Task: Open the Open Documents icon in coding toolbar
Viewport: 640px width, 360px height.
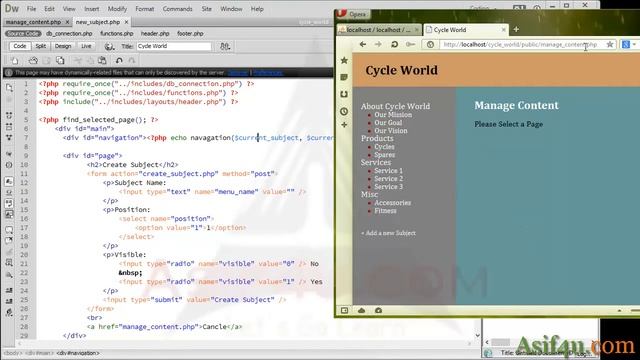Action: pyautogui.click(x=9, y=87)
